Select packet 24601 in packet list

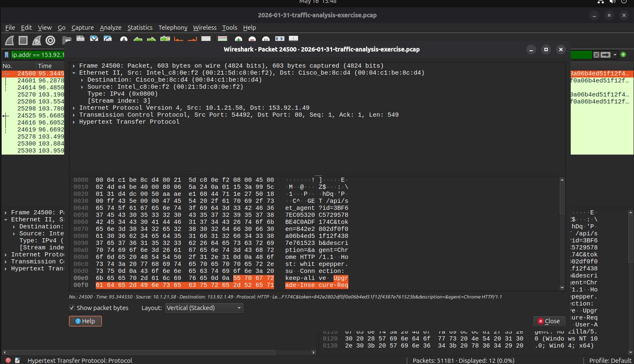click(33, 80)
